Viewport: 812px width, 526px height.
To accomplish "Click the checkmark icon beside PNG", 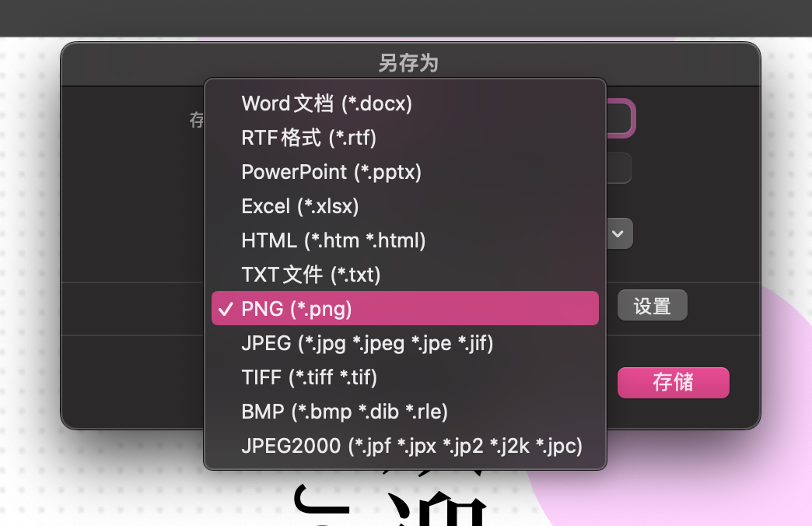I will coord(226,308).
